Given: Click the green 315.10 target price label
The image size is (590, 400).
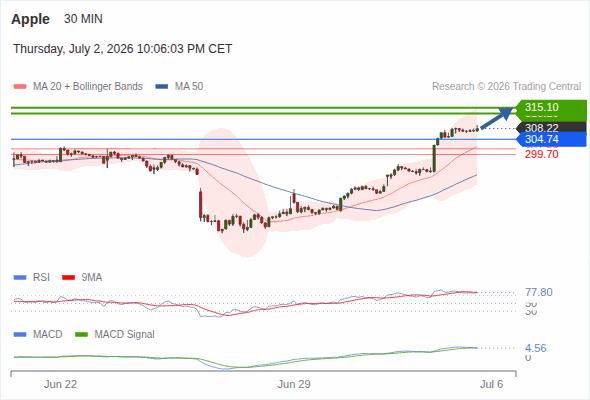Looking at the screenshot, I should pyautogui.click(x=552, y=107).
